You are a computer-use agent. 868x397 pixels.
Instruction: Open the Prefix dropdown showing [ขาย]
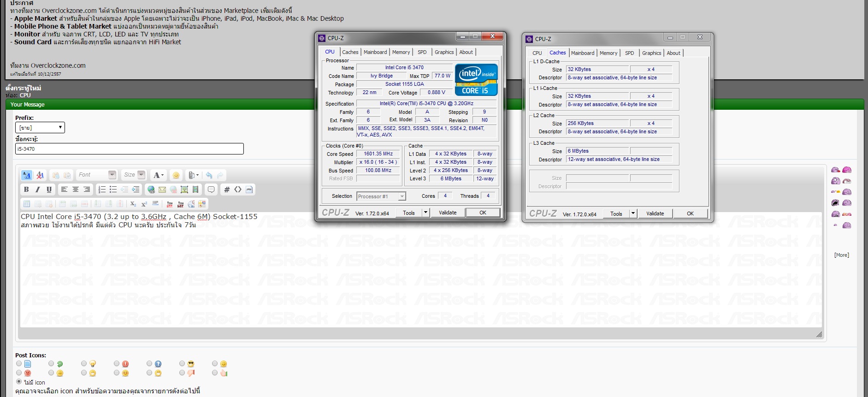point(40,127)
